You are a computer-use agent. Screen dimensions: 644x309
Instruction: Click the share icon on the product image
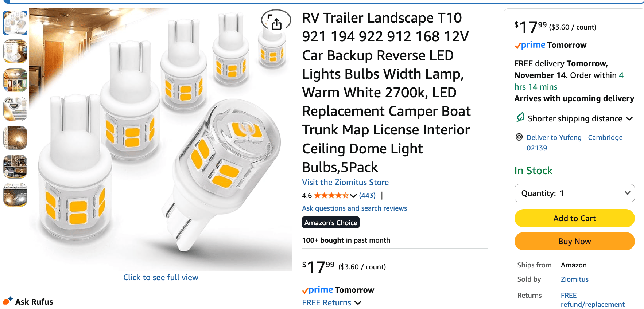coord(276,23)
